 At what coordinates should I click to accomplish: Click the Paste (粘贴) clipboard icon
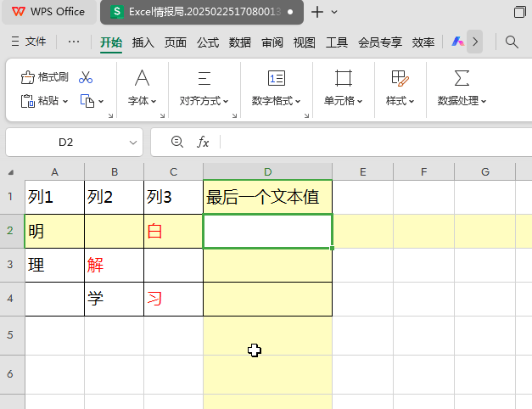28,101
